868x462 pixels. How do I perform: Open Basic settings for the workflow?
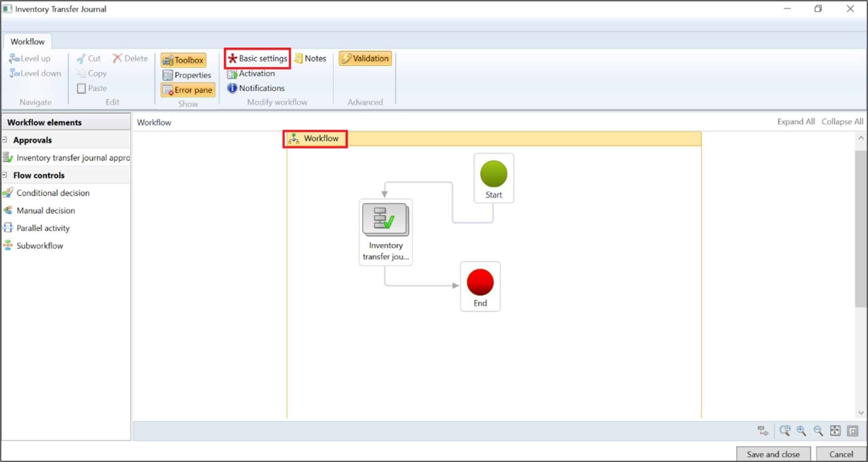pyautogui.click(x=257, y=59)
